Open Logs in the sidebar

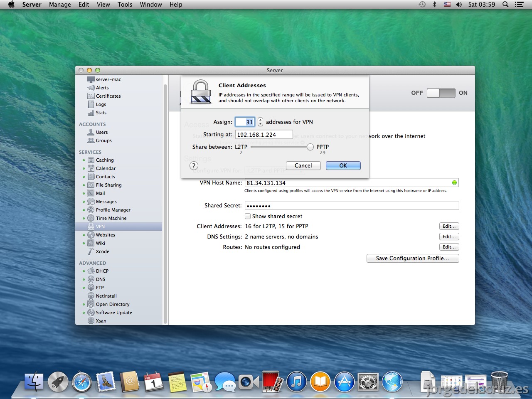pyautogui.click(x=97, y=104)
